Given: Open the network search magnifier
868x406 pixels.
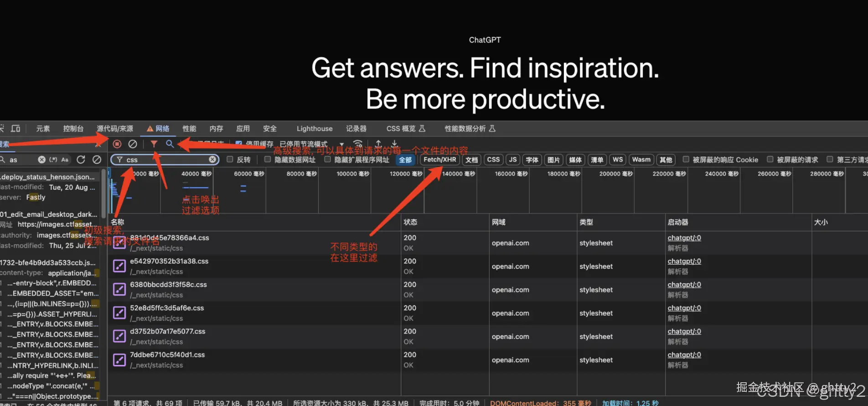Looking at the screenshot, I should (170, 144).
